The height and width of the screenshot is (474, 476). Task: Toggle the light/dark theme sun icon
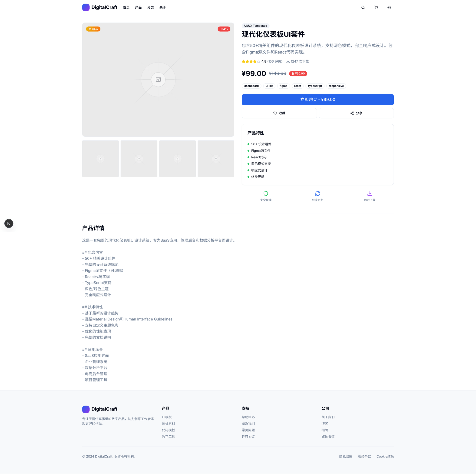[389, 7]
